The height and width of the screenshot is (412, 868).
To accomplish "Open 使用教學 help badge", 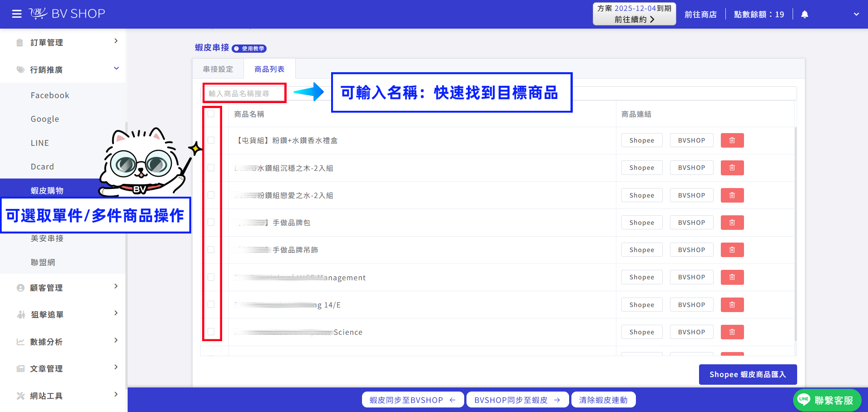I will point(249,49).
